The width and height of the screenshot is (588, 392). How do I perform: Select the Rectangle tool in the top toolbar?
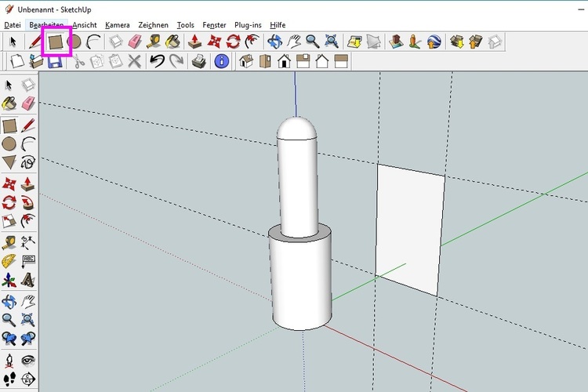coord(55,42)
